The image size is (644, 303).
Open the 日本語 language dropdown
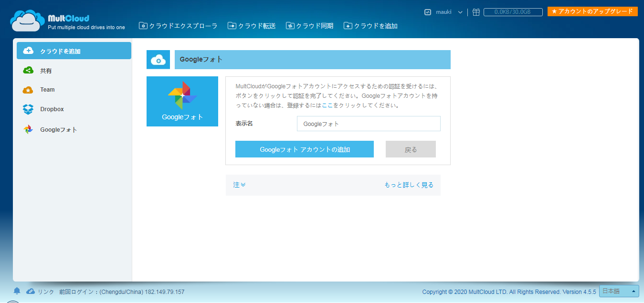[619, 291]
